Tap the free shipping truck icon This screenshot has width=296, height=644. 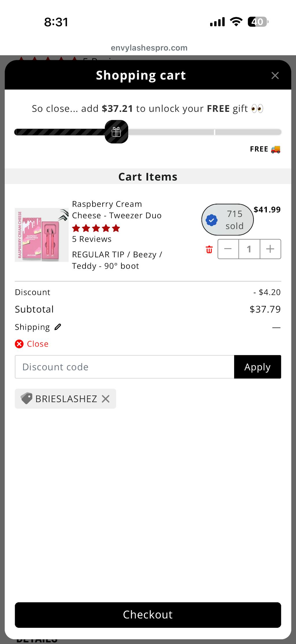pyautogui.click(x=275, y=149)
